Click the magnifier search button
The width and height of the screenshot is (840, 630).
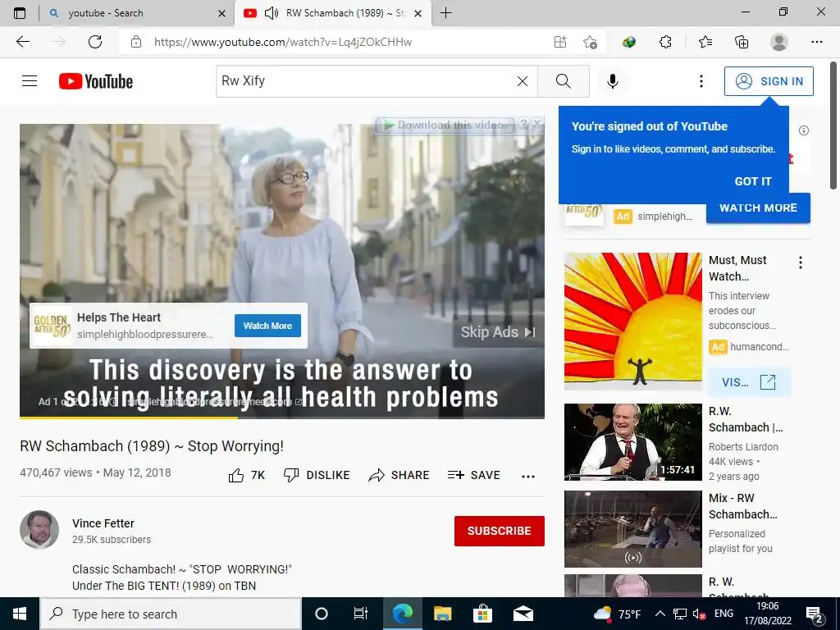click(x=563, y=81)
